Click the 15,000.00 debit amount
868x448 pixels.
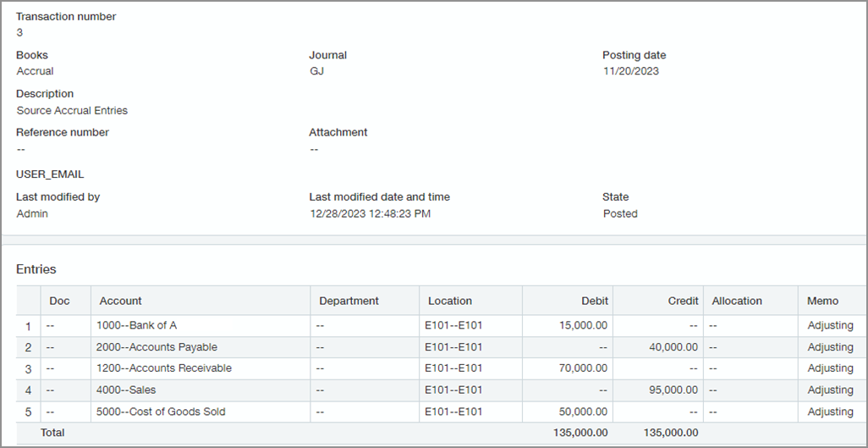pos(583,325)
